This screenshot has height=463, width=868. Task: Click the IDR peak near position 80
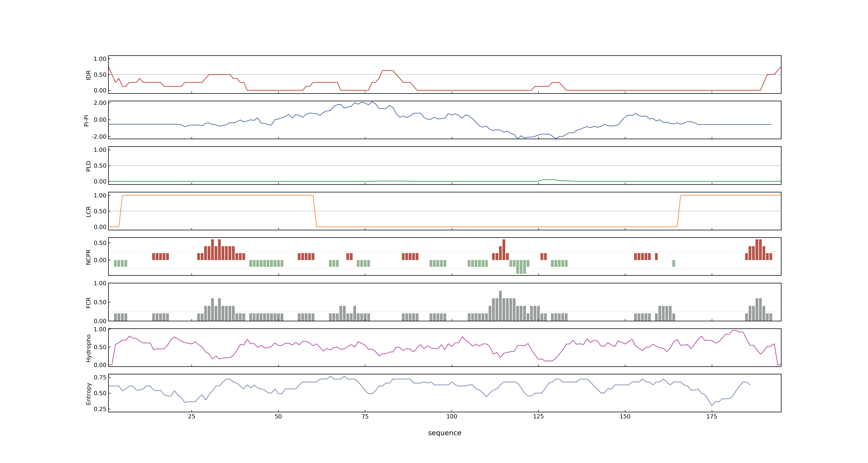pyautogui.click(x=387, y=70)
